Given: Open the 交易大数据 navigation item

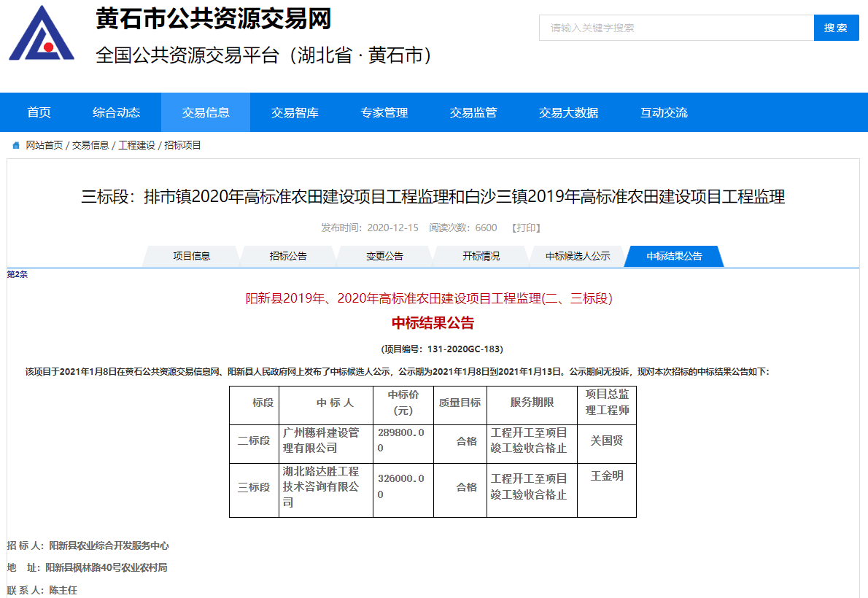Looking at the screenshot, I should pyautogui.click(x=568, y=112).
